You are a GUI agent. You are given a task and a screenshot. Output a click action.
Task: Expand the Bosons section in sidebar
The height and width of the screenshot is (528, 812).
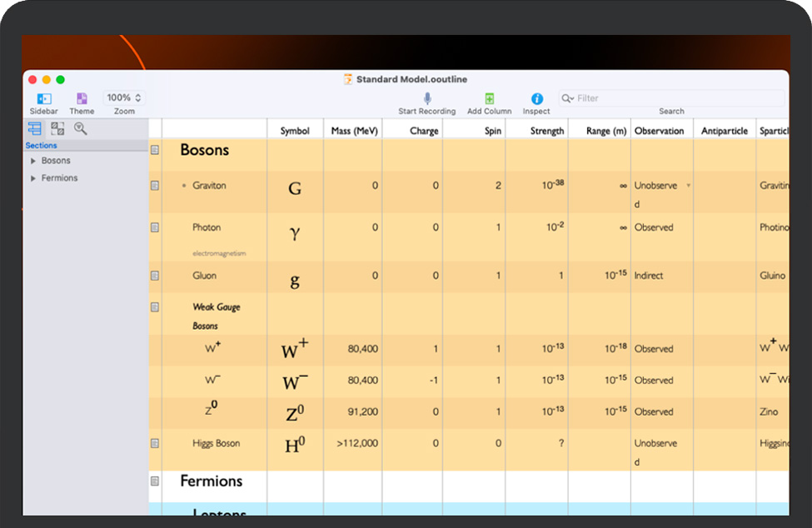tap(33, 161)
